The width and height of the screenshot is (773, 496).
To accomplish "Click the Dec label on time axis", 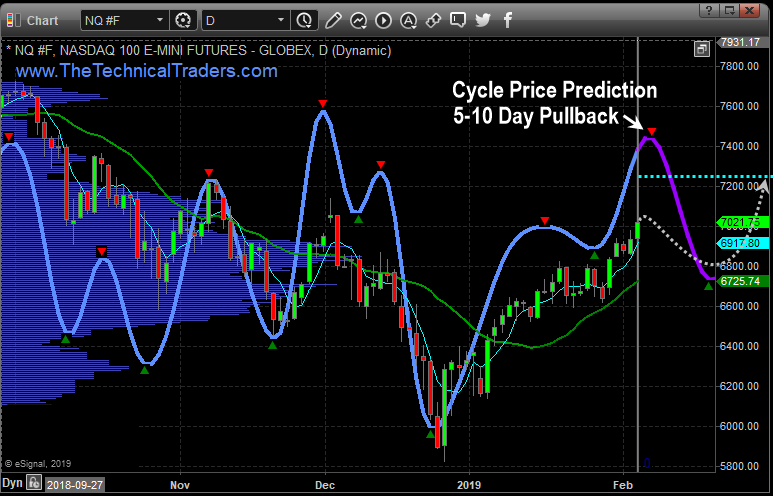I will 325,485.
